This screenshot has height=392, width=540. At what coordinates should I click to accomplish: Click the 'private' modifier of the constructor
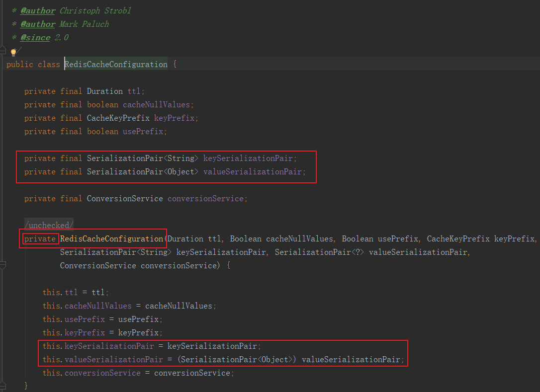pos(40,239)
